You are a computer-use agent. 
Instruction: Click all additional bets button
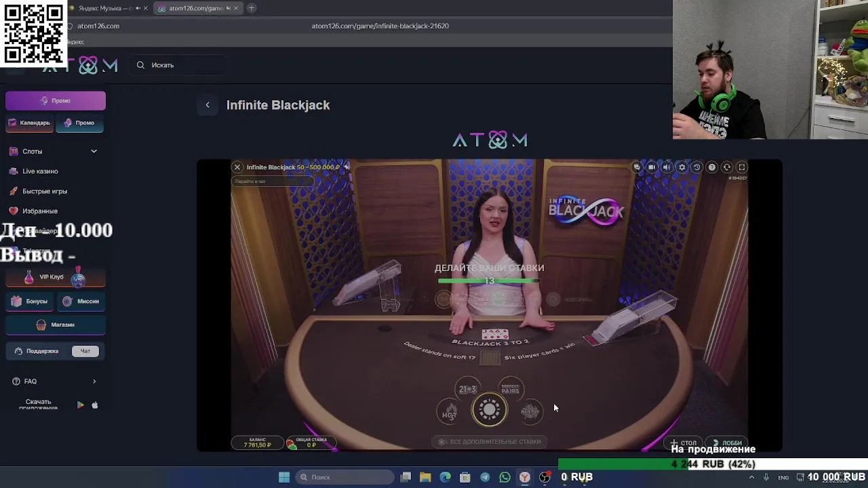[x=489, y=442]
